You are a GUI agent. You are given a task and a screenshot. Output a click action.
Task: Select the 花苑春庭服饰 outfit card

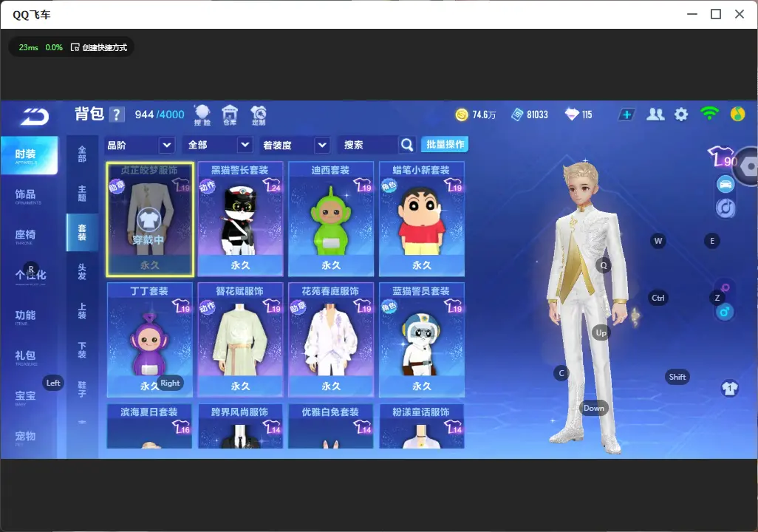point(331,340)
